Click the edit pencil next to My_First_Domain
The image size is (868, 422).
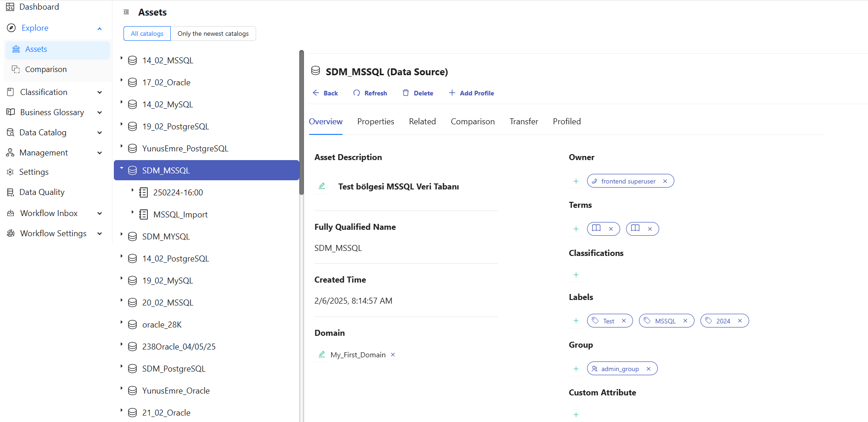[x=322, y=355]
